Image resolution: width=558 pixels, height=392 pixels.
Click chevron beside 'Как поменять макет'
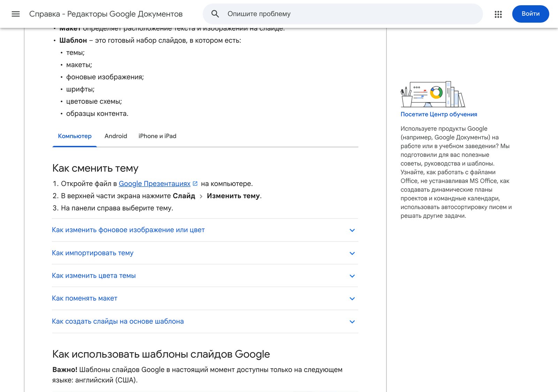[x=352, y=299]
